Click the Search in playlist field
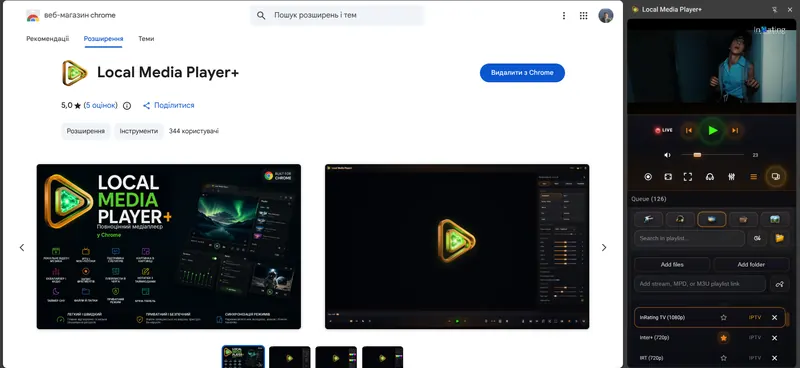The image size is (800, 368). pos(689,238)
